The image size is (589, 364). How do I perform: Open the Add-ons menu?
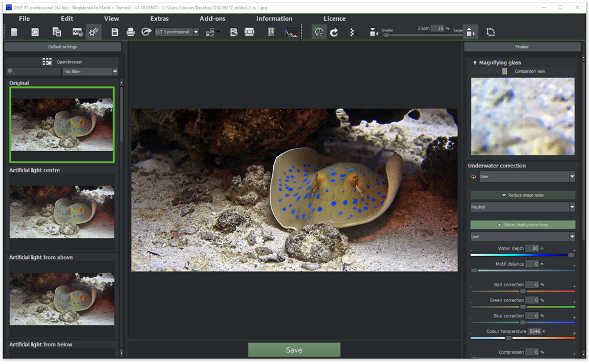[x=213, y=19]
